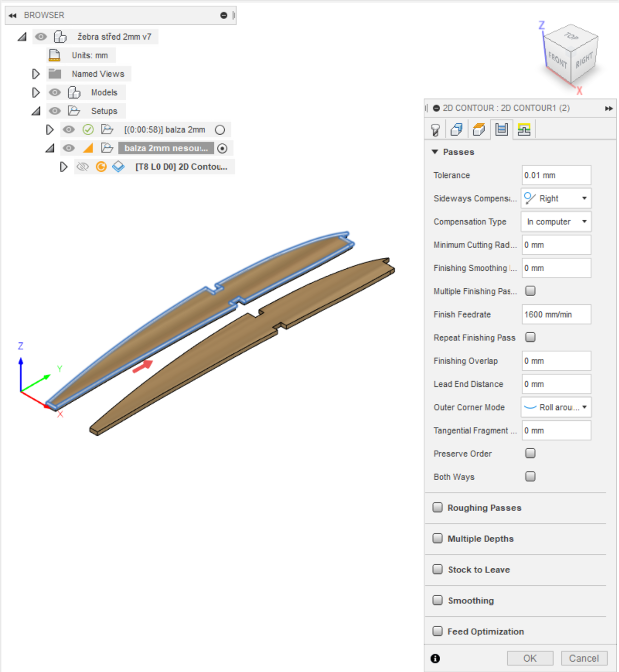Click the Cancel button
Viewport: 619px width, 672px height.
click(x=583, y=658)
